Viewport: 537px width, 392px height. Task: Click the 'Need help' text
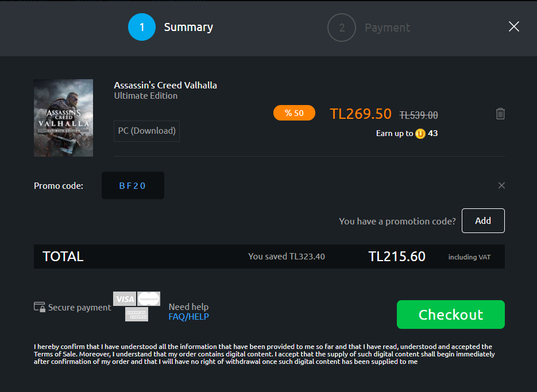pyautogui.click(x=189, y=306)
